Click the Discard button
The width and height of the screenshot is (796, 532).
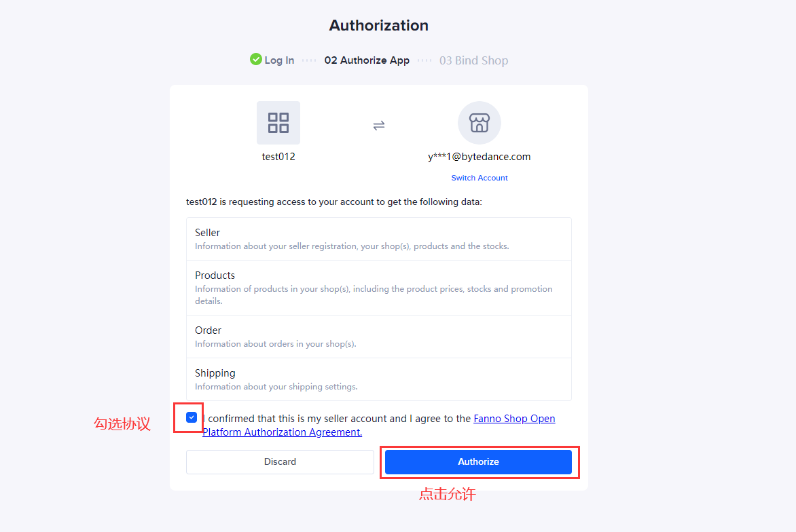(280, 462)
